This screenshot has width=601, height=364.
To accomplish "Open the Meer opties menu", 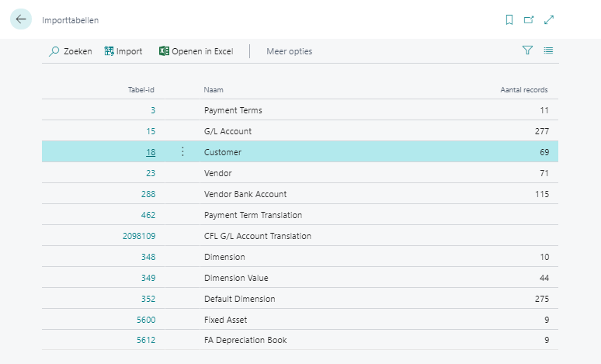I will point(289,51).
